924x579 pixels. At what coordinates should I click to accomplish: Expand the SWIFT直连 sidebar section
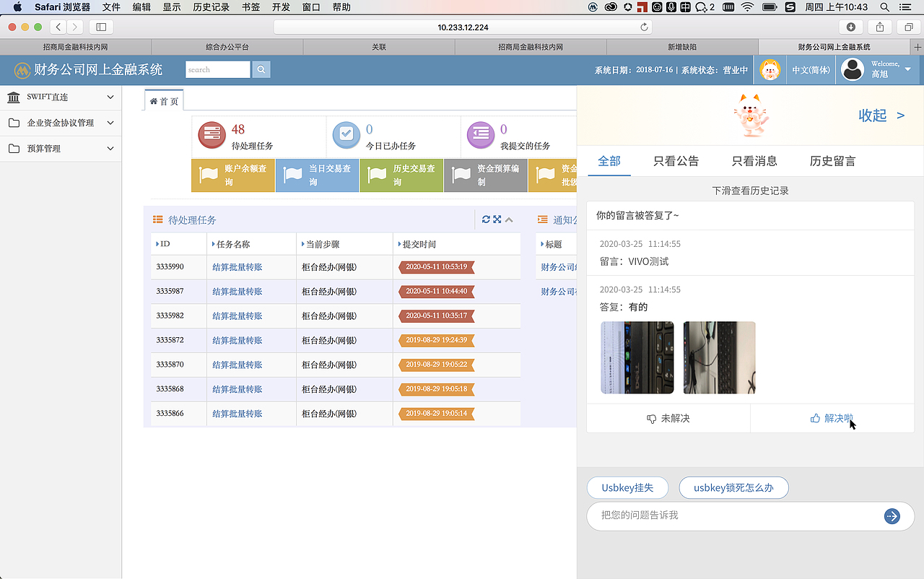[61, 97]
